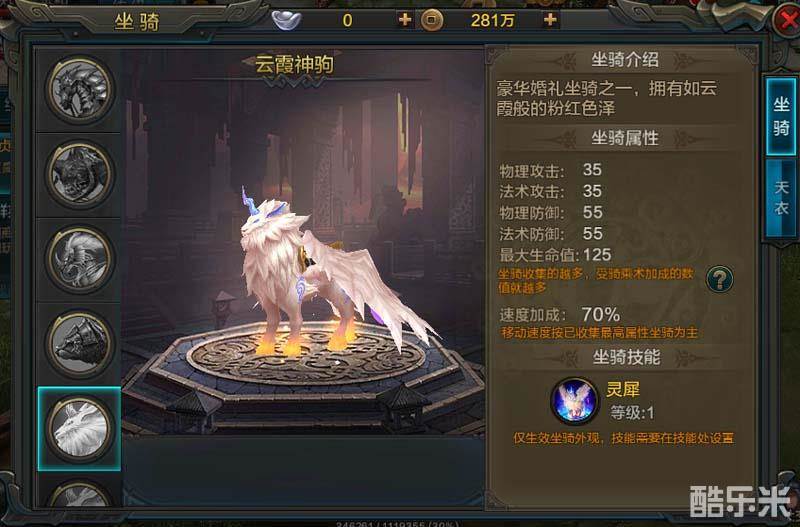Viewport: 800px width, 527px height.
Task: Click the 坐骑介绍 section header
Action: pyautogui.click(x=625, y=60)
